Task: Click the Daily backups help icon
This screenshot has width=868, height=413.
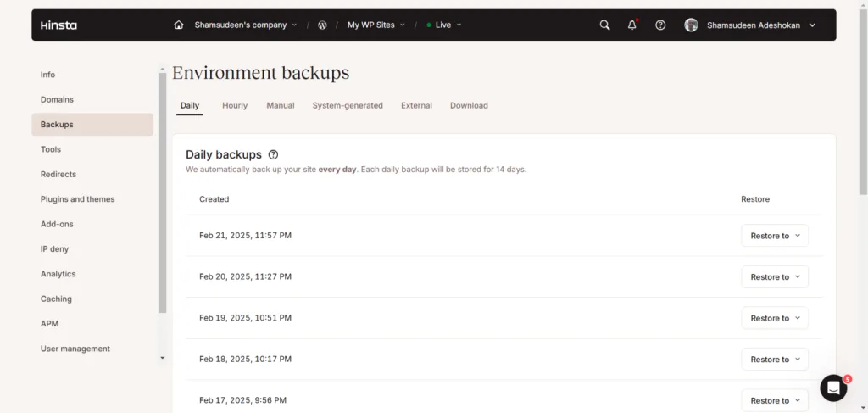Action: [x=273, y=155]
